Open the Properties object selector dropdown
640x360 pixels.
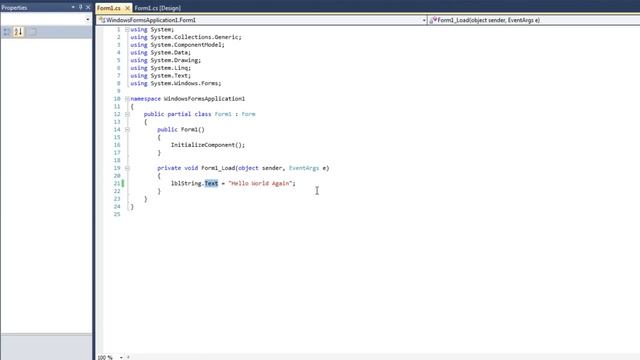[87, 19]
